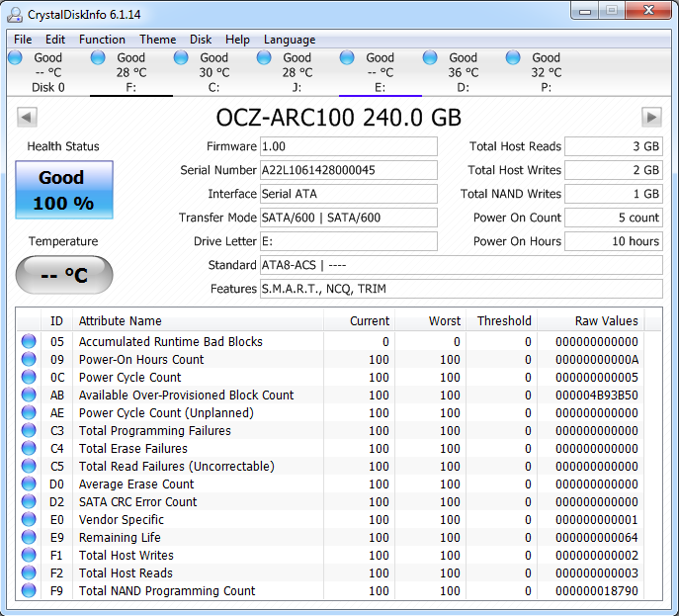Go to next disk with right arrow
679x616 pixels.
(x=651, y=118)
